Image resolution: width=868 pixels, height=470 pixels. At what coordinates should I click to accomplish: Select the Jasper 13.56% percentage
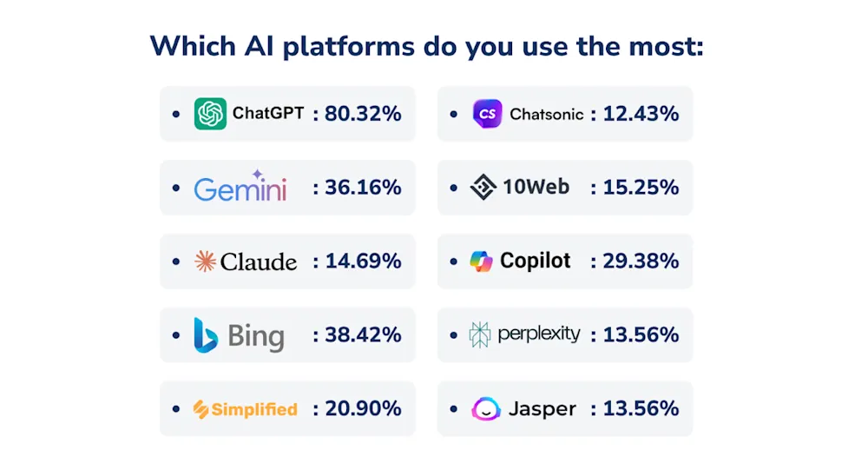(641, 408)
